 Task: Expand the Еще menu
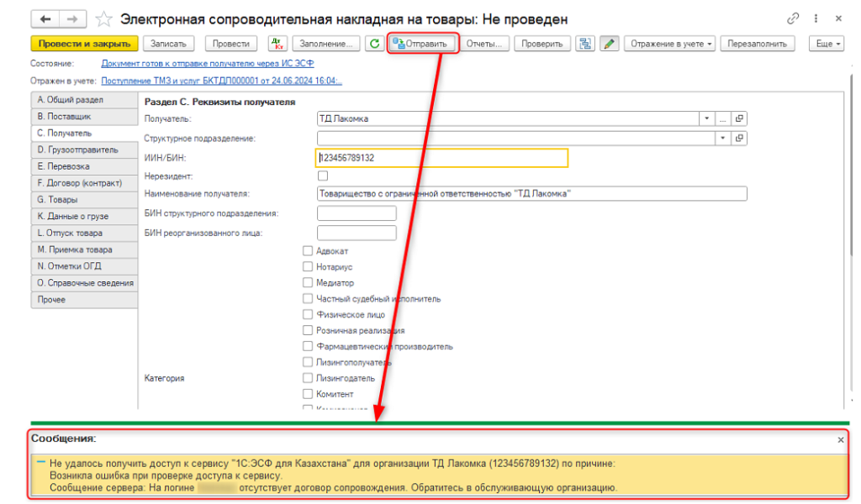pyautogui.click(x=826, y=44)
